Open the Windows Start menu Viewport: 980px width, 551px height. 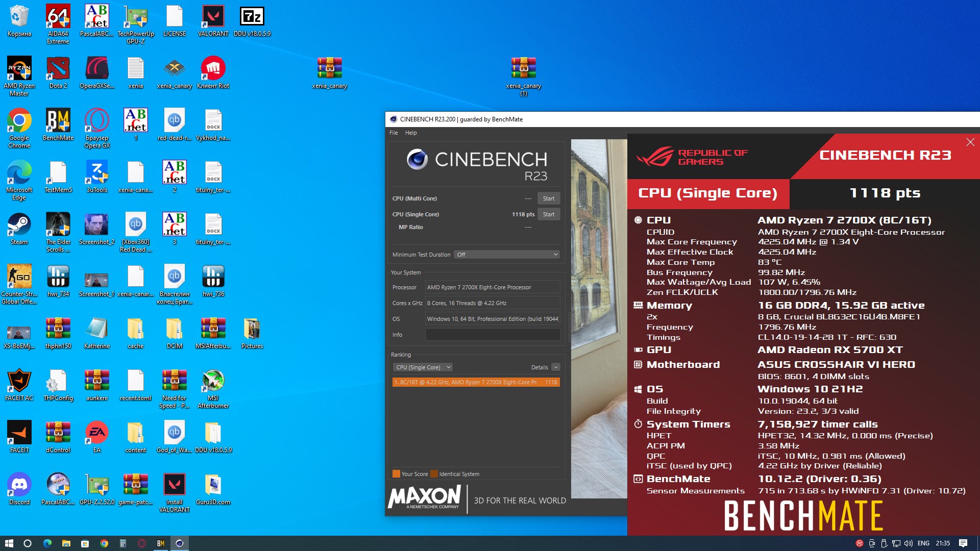(9, 543)
